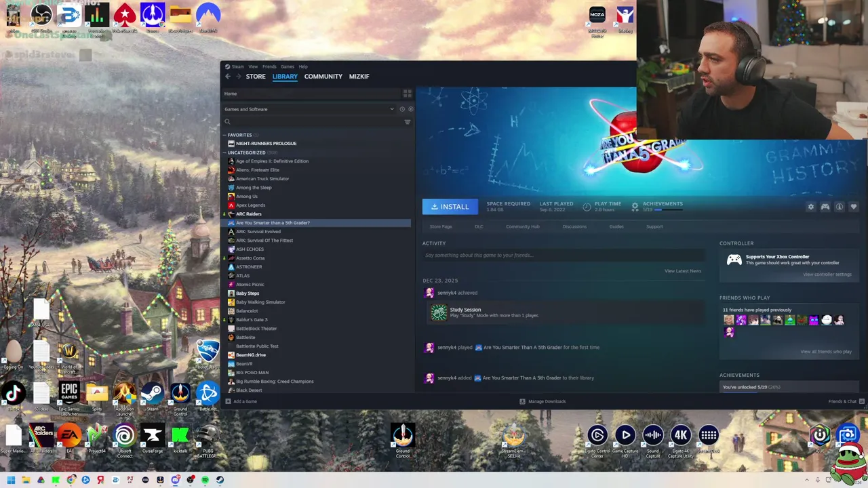868x488 pixels.
Task: Open the game's Discussions tab
Action: click(x=574, y=226)
